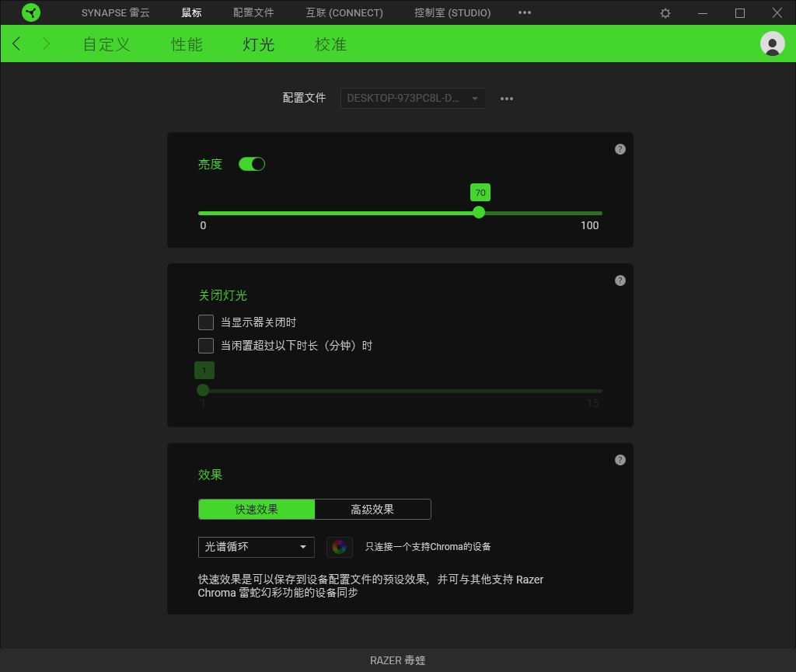796x672 pixels.
Task: Switch to 高级效果 mode
Action: pos(373,509)
